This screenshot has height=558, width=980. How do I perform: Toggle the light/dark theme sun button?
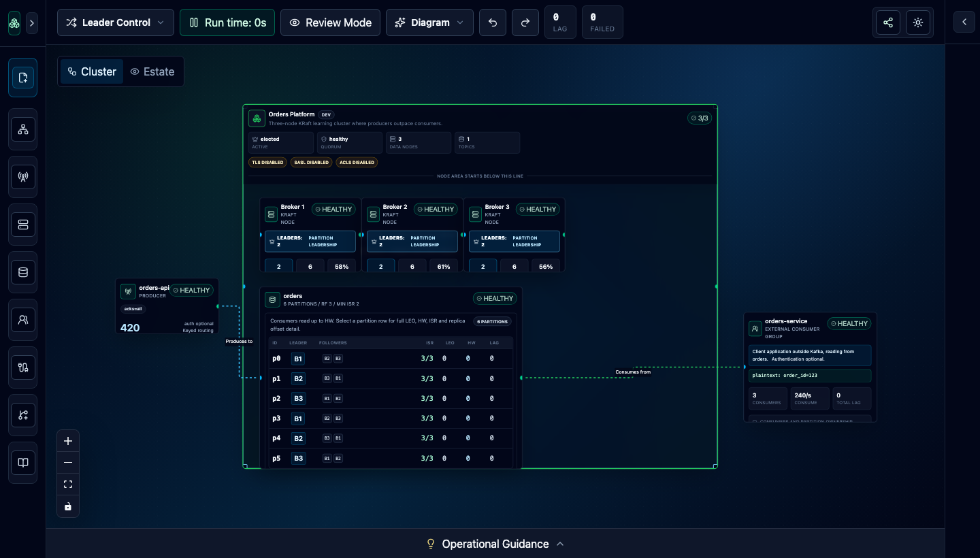(918, 22)
